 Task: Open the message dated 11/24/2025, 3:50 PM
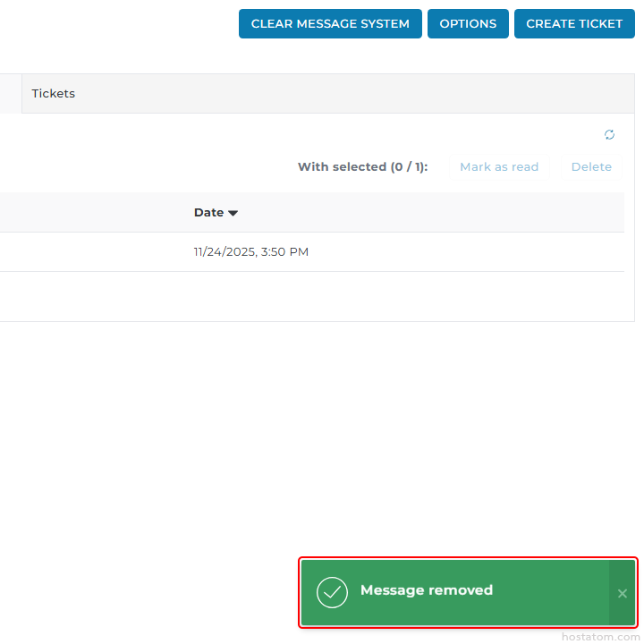[x=250, y=252]
